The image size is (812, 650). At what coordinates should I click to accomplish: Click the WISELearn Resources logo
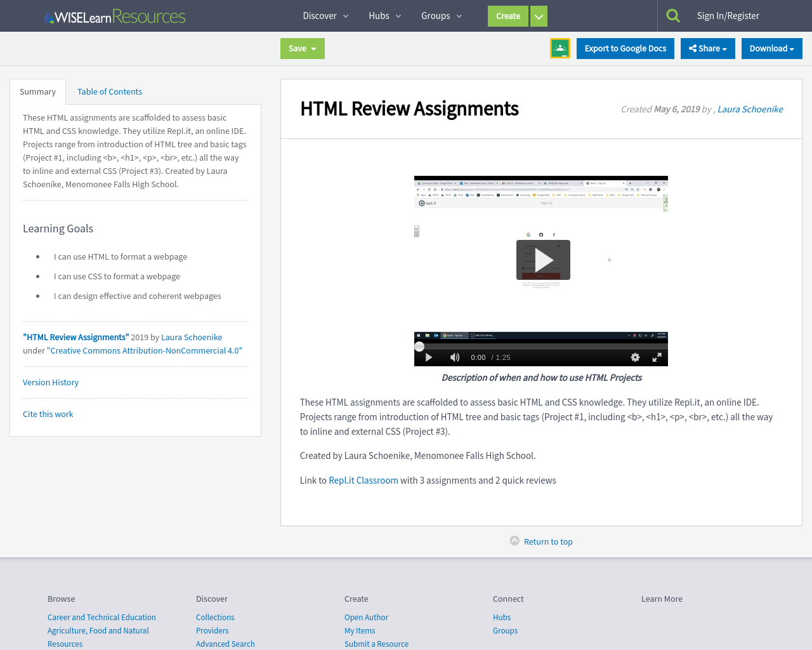(115, 16)
